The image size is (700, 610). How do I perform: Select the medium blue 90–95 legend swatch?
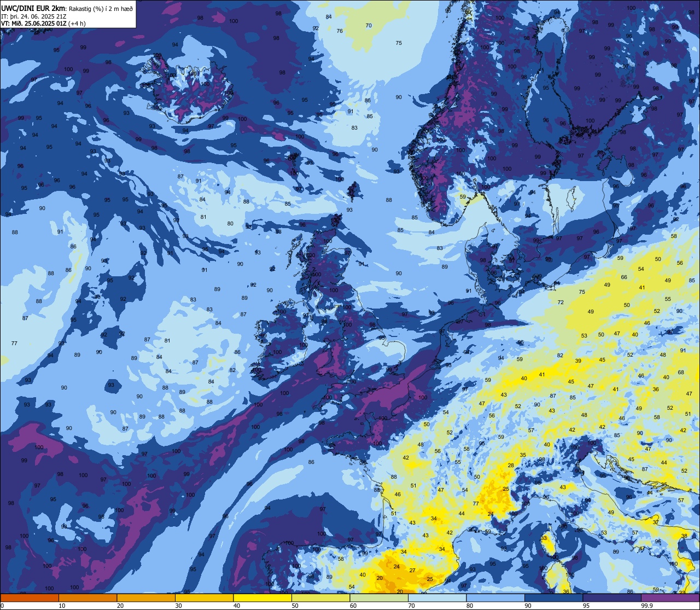coord(553,597)
